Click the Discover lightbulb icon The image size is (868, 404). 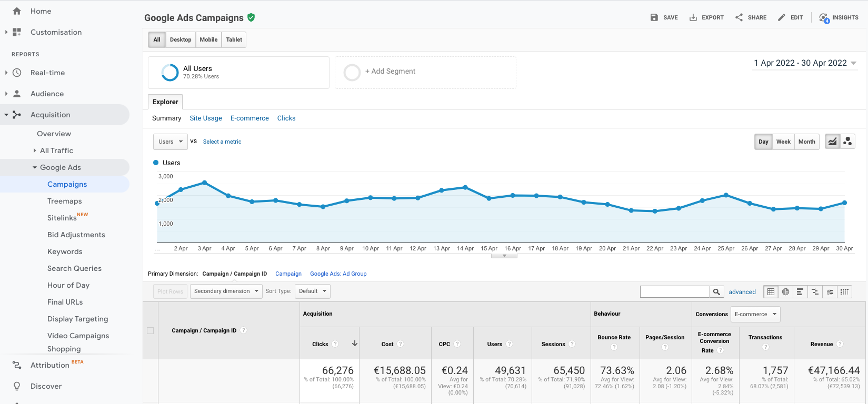[x=17, y=386]
